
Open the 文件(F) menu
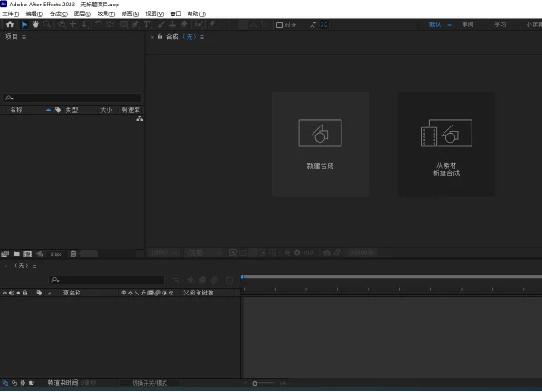point(10,14)
